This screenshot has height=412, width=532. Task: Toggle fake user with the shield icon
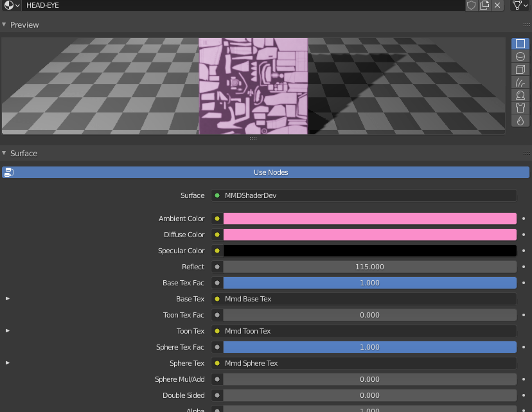pos(471,5)
